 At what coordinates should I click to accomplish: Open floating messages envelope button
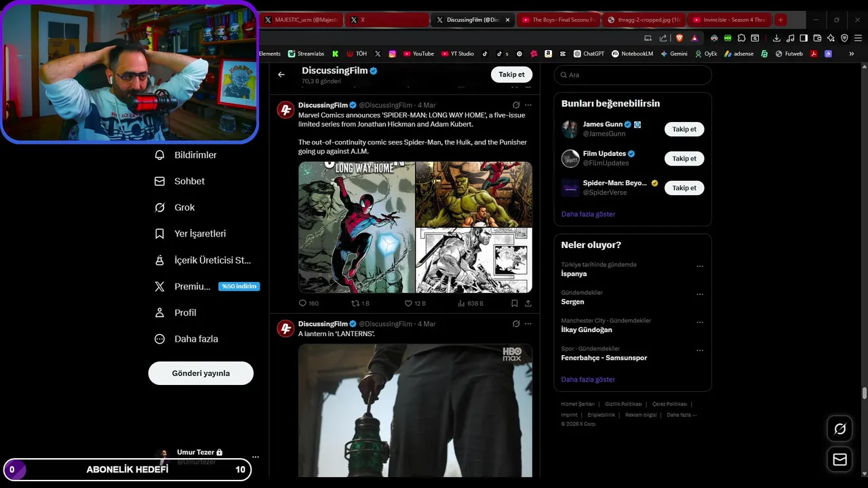pos(840,460)
